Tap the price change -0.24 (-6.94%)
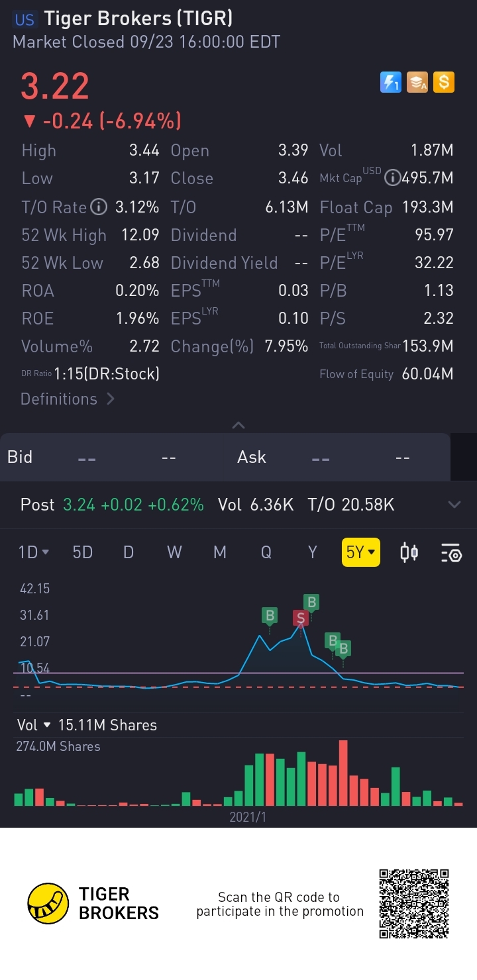This screenshot has width=477, height=980. point(101,121)
